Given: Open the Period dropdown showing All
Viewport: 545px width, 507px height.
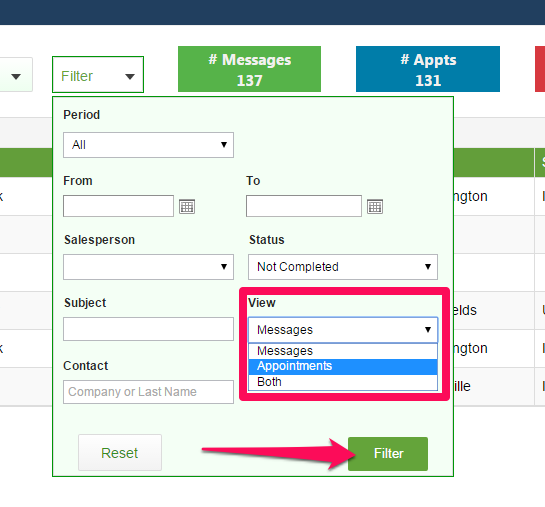Looking at the screenshot, I should pos(148,145).
